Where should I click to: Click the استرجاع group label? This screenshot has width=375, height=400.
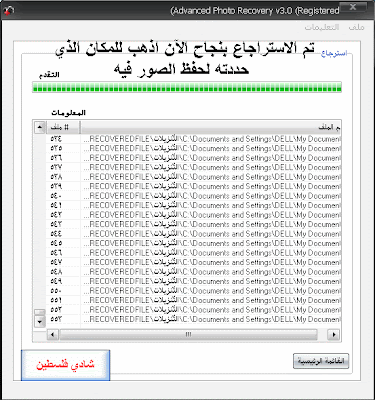[x=334, y=53]
